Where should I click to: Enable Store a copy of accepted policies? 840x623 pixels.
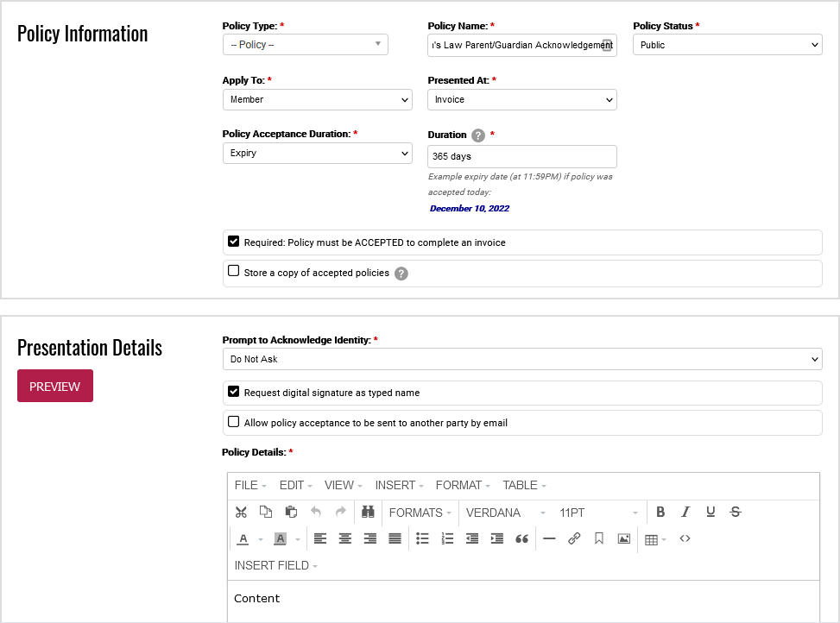(x=234, y=272)
